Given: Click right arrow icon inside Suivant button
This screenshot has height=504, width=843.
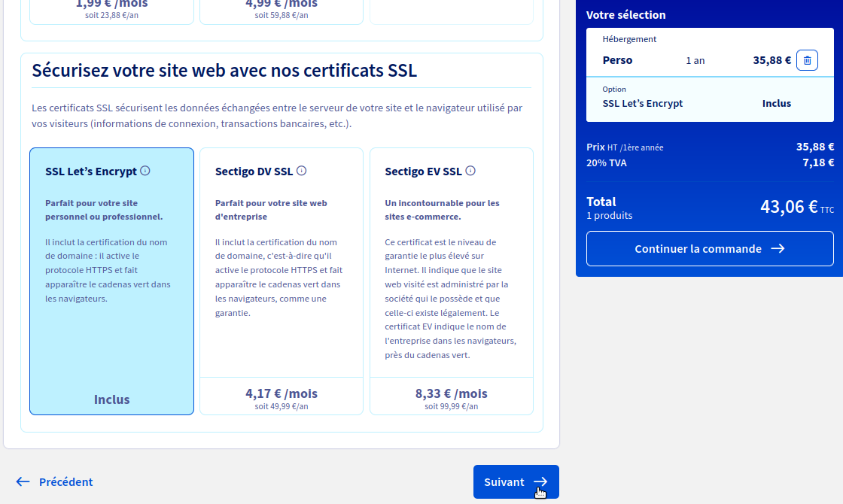Looking at the screenshot, I should (540, 482).
